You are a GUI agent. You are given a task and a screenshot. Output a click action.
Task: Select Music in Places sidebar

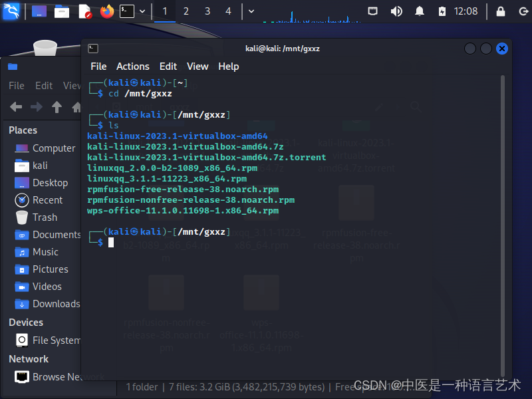pyautogui.click(x=37, y=252)
